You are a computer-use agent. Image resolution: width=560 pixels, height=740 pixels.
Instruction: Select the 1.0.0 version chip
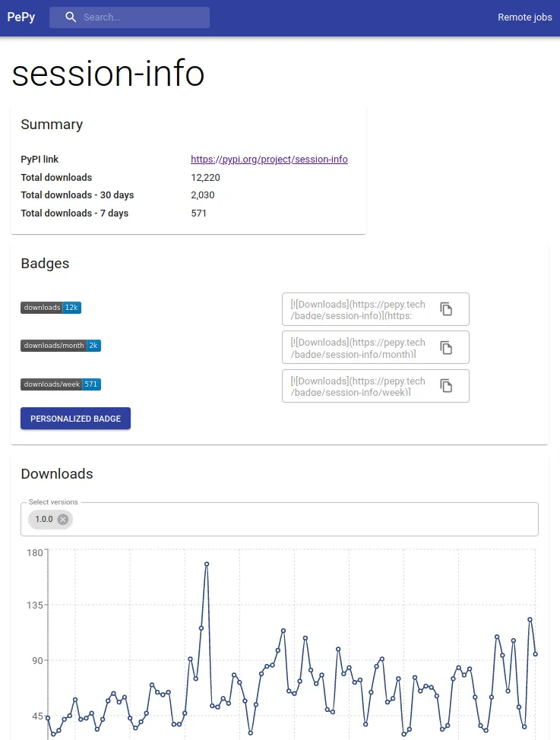(44, 520)
